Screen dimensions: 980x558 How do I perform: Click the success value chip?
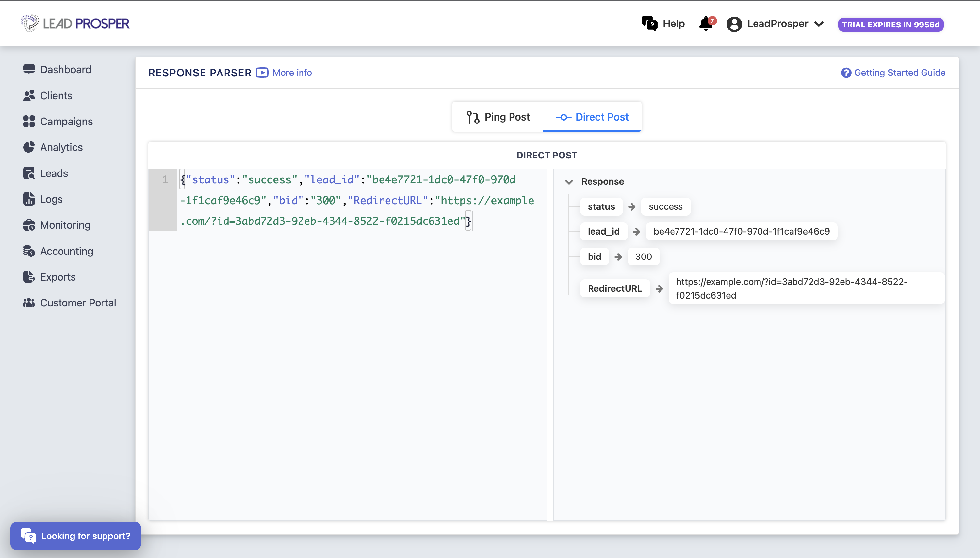665,206
